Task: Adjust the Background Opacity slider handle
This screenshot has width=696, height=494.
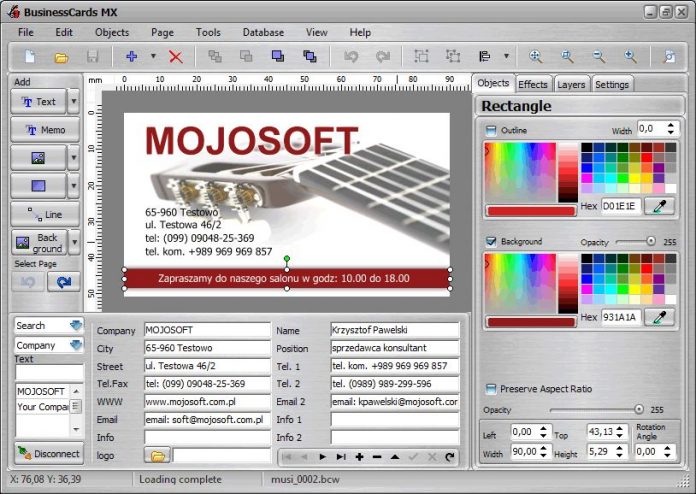Action: (x=651, y=241)
